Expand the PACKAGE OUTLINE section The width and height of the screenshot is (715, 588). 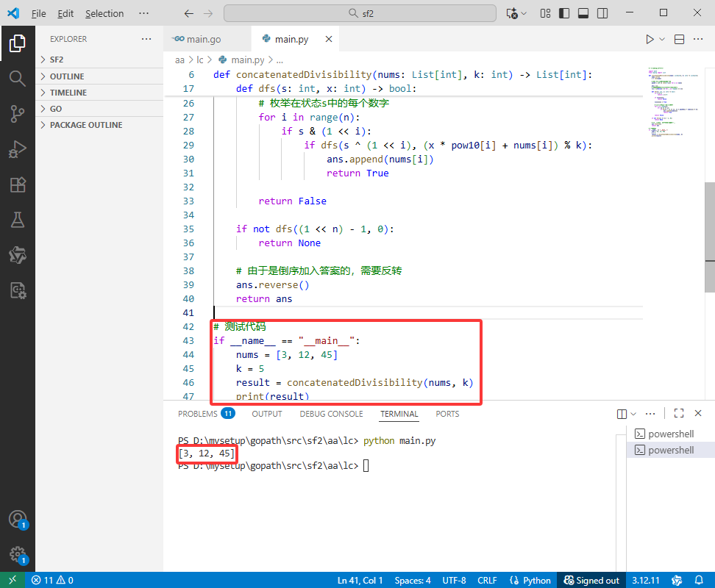click(99, 125)
